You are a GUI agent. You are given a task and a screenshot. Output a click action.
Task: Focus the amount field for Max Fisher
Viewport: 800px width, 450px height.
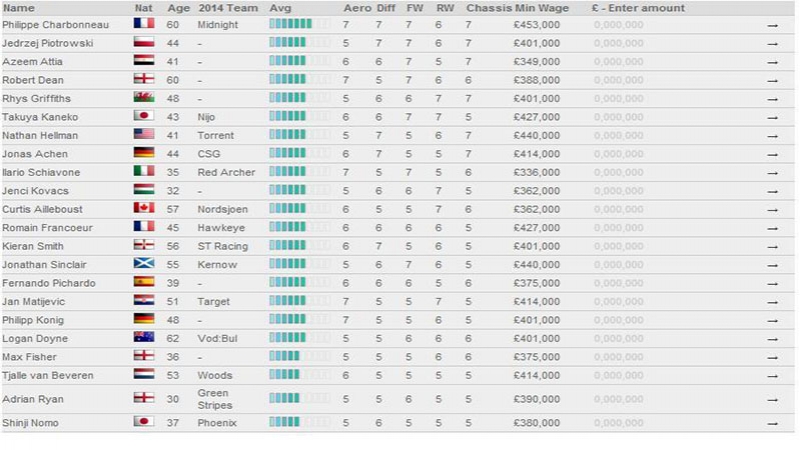618,357
